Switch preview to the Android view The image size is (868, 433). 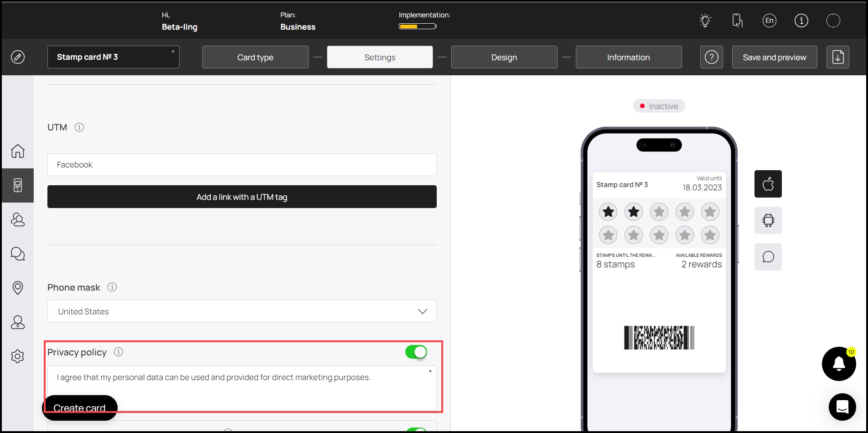[x=768, y=220]
